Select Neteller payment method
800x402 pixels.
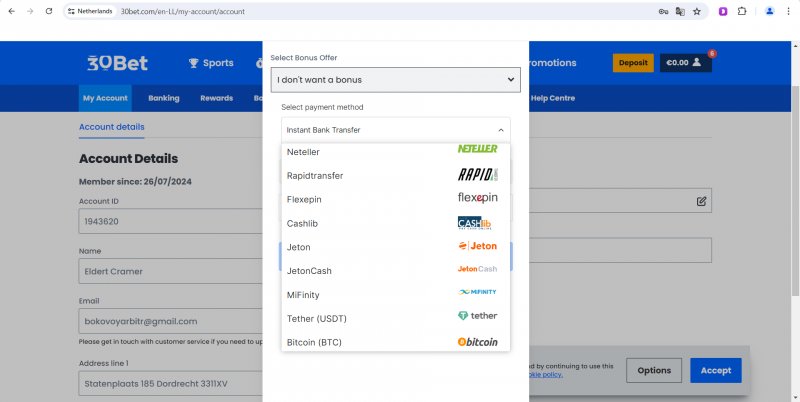tap(395, 152)
